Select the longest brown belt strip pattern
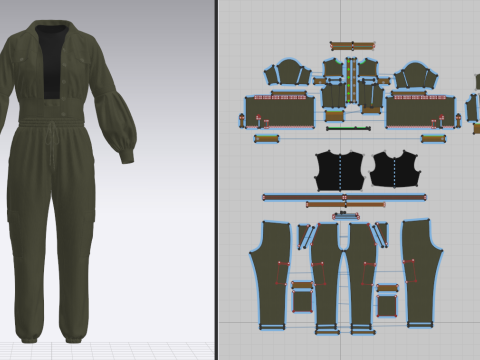Screen dimensions: 480x360 (344, 197)
